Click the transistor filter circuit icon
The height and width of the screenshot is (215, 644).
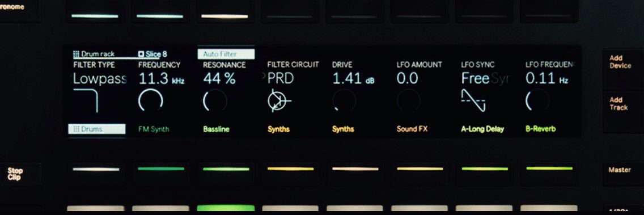tap(279, 101)
